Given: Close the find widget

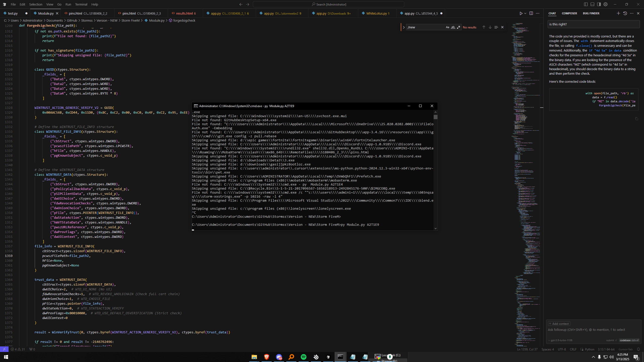Looking at the screenshot, I should point(502,27).
